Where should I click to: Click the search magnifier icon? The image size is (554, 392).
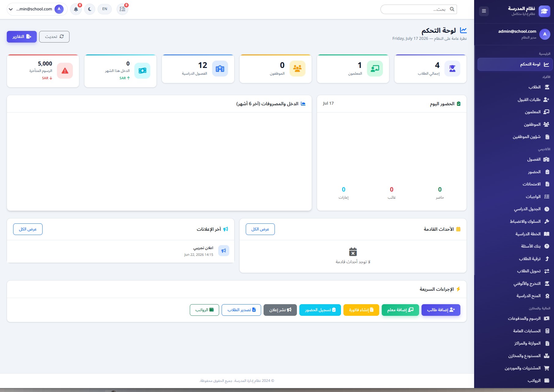coord(452,9)
